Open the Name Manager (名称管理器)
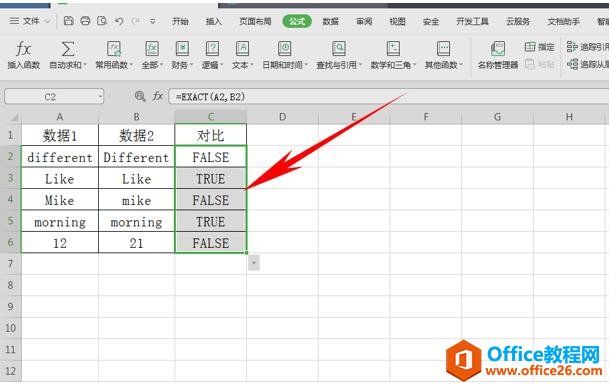The width and height of the screenshot is (609, 388). click(498, 55)
